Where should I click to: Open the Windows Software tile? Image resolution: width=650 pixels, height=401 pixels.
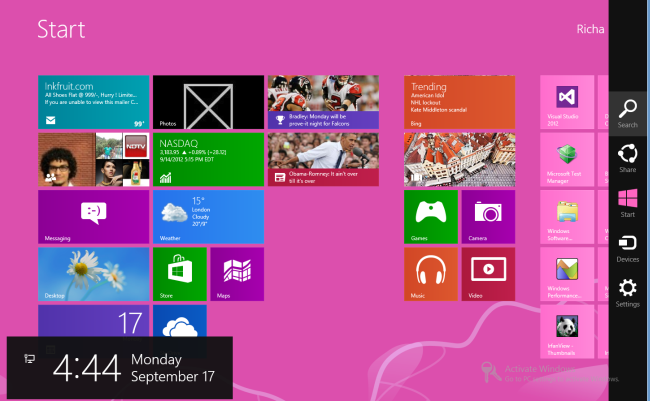567,217
